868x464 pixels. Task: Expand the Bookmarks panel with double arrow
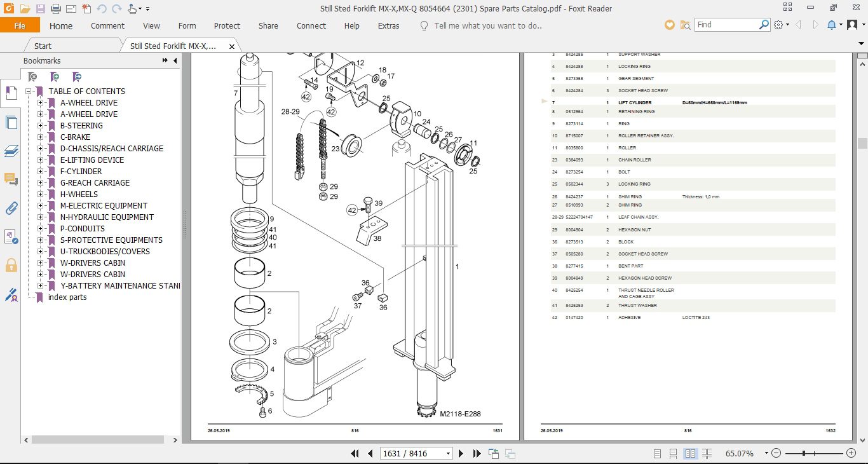[165, 61]
